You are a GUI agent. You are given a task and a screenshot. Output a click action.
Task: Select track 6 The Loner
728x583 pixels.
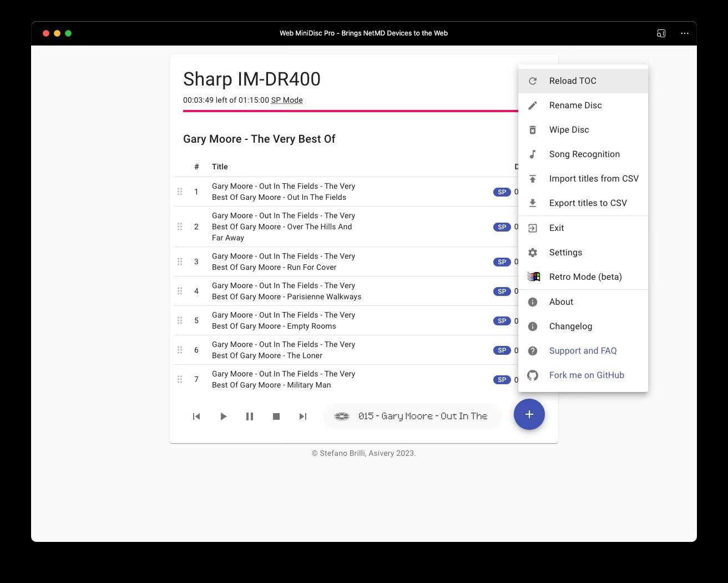(x=284, y=350)
